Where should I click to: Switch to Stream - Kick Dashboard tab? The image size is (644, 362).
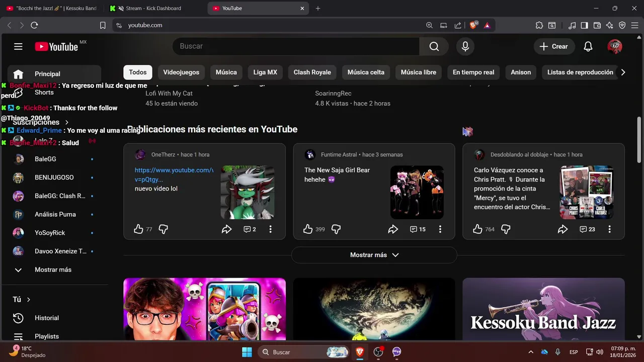coord(153,8)
